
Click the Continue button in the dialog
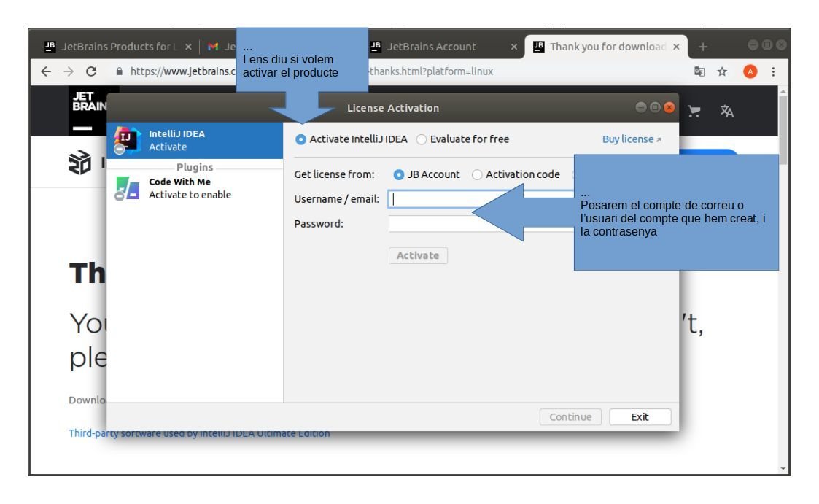coord(570,416)
